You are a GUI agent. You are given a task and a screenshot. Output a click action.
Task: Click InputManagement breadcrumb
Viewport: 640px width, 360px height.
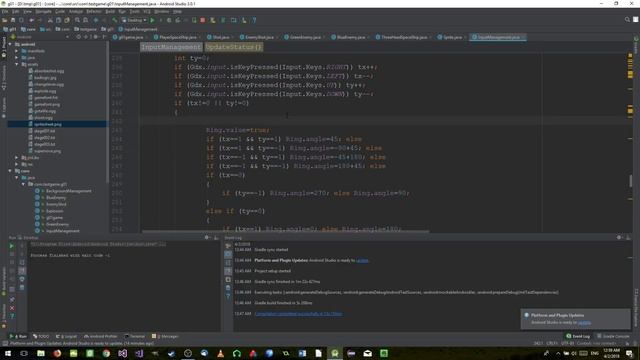point(171,47)
